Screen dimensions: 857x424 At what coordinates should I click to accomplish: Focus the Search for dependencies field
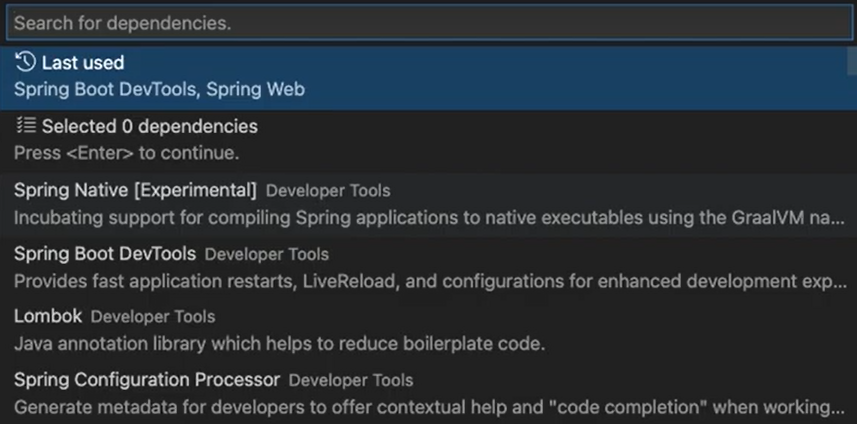point(428,23)
